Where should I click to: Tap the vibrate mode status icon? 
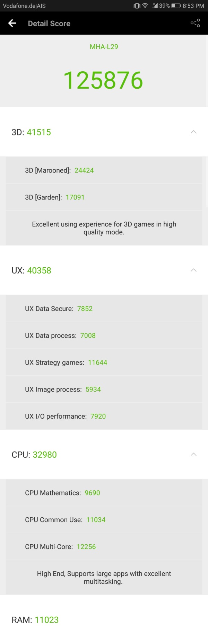tap(137, 6)
